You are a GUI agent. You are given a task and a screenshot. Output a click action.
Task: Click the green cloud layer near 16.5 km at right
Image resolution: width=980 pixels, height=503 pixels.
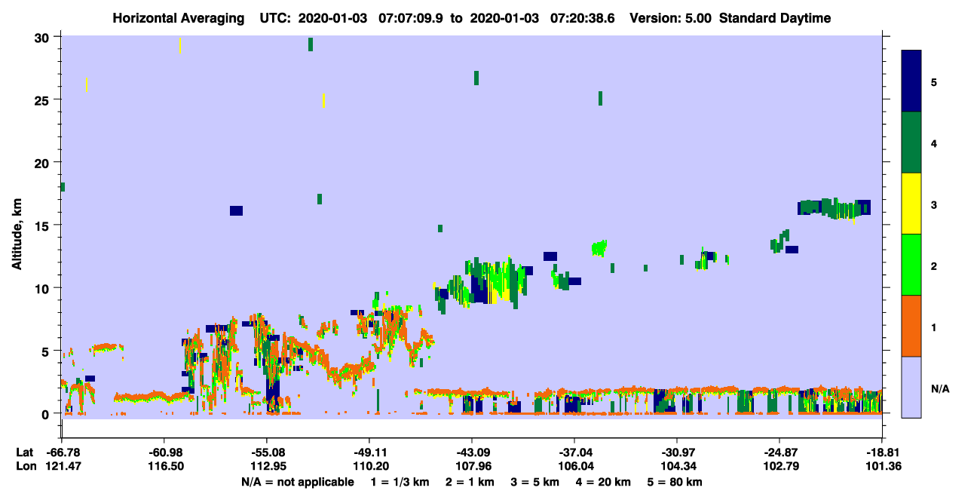(835, 208)
